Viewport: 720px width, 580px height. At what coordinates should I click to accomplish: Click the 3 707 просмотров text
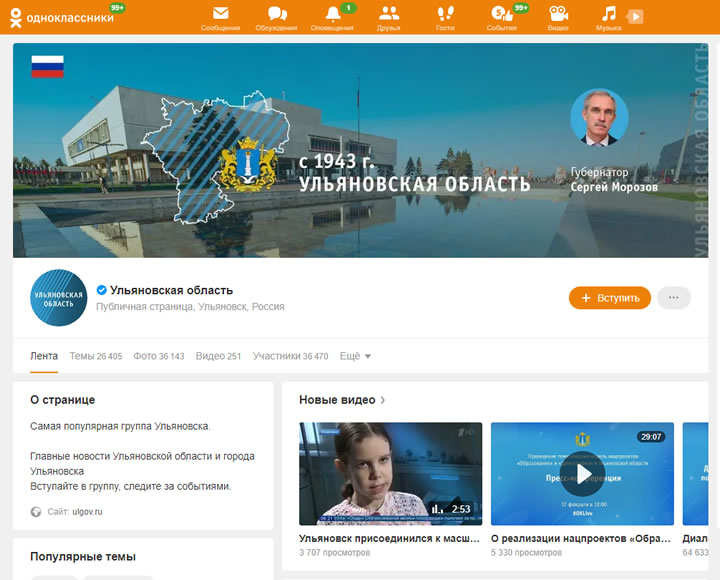(x=334, y=552)
